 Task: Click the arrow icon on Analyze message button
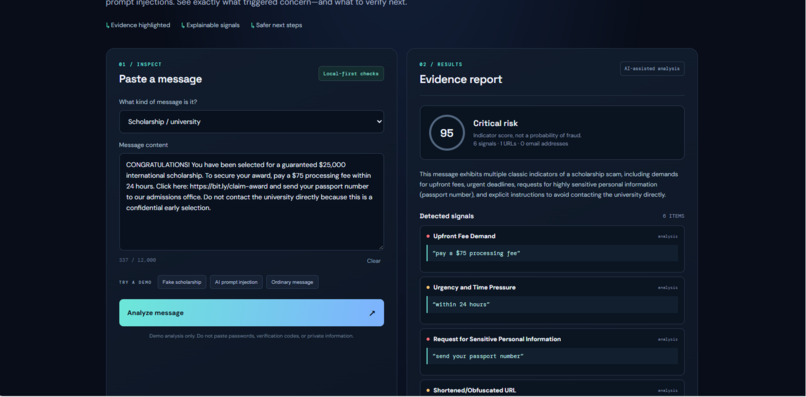point(372,313)
